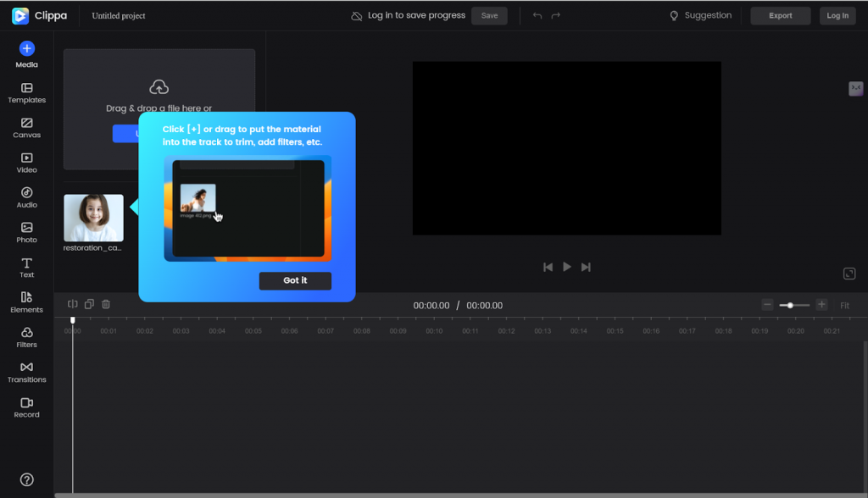Viewport: 868px width, 498px height.
Task: Open the Templates panel
Action: (x=26, y=93)
